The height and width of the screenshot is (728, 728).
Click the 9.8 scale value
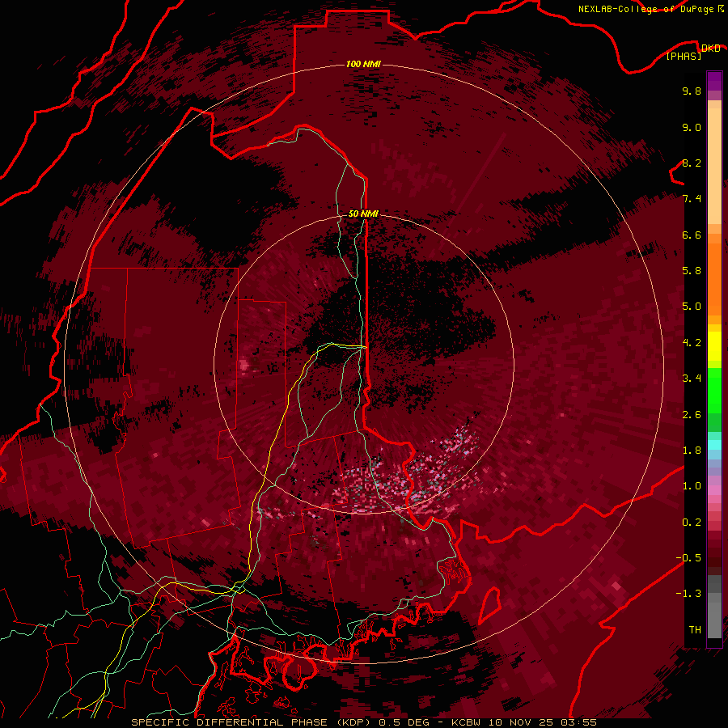coord(692,91)
